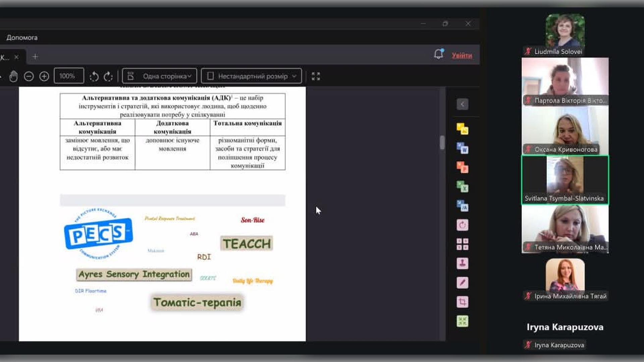Collapse the right tools sidebar
Image resolution: width=644 pixels, height=362 pixels.
tap(462, 104)
